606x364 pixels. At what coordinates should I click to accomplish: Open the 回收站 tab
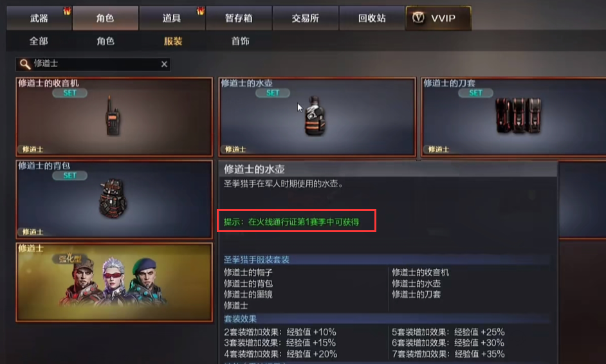[x=372, y=18]
